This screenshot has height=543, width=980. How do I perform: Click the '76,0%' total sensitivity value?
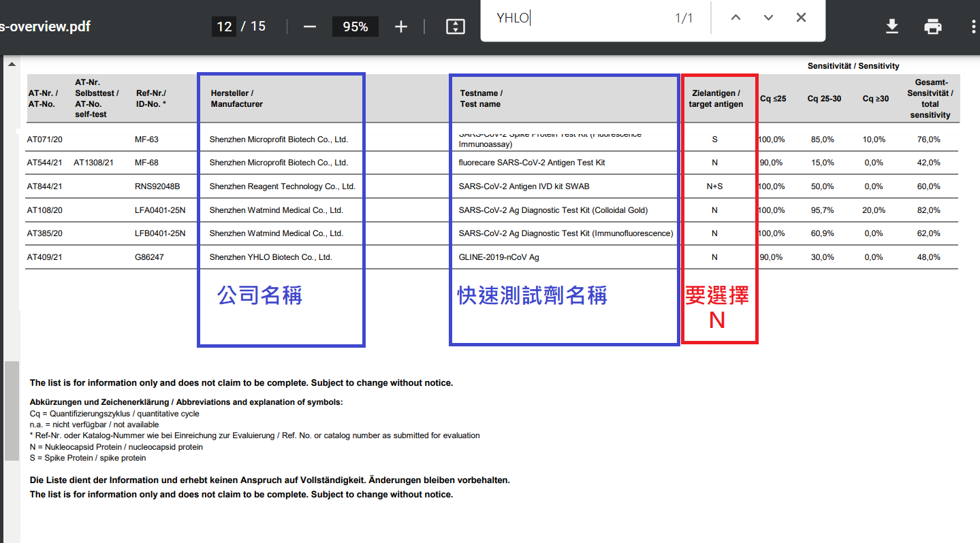click(x=929, y=139)
